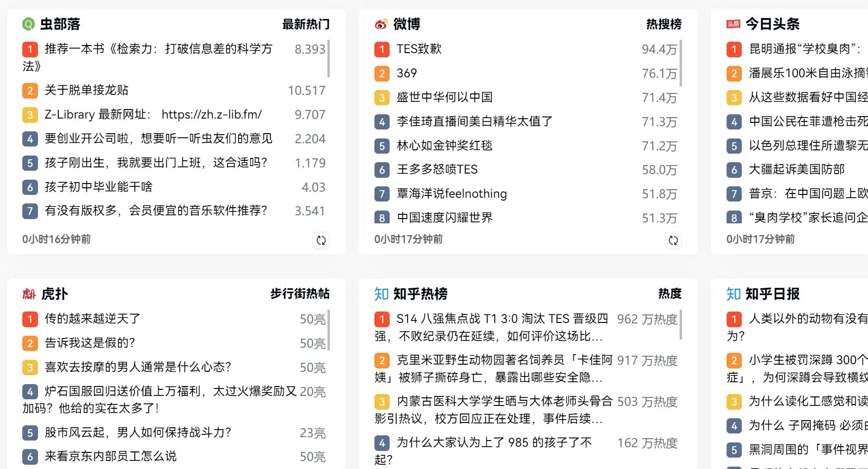
Task: Click the 虫部落 green logo icon
Action: (28, 24)
